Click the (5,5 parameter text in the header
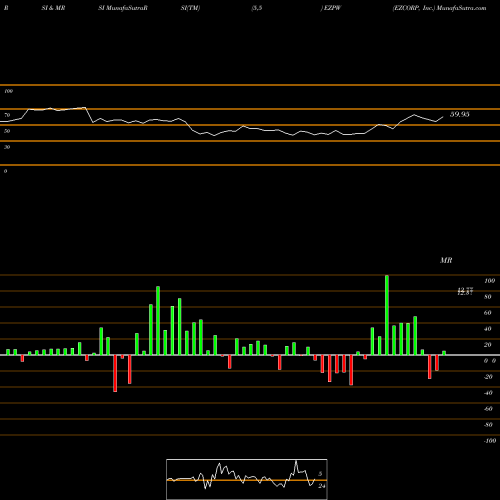The image size is (500, 500). pyautogui.click(x=257, y=8)
